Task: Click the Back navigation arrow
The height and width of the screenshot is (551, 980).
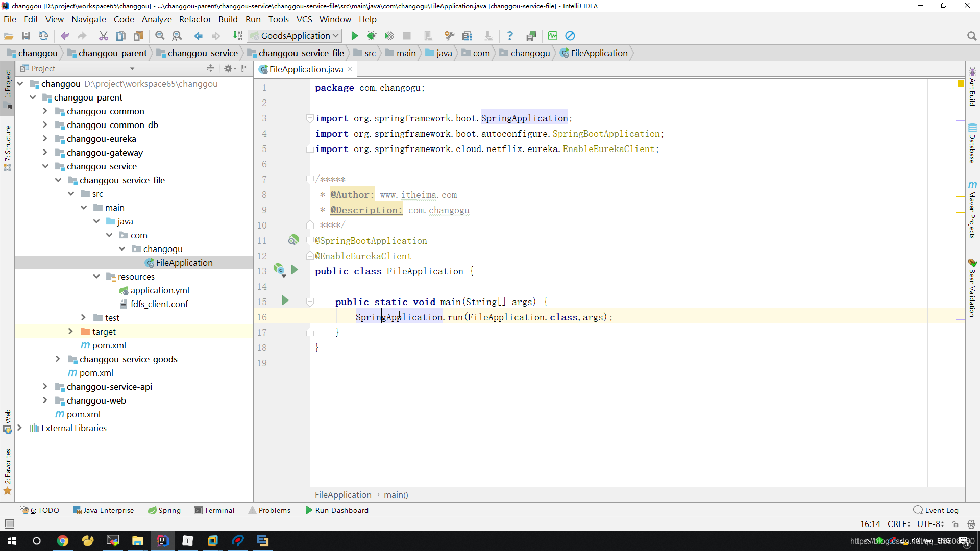Action: pos(199,36)
